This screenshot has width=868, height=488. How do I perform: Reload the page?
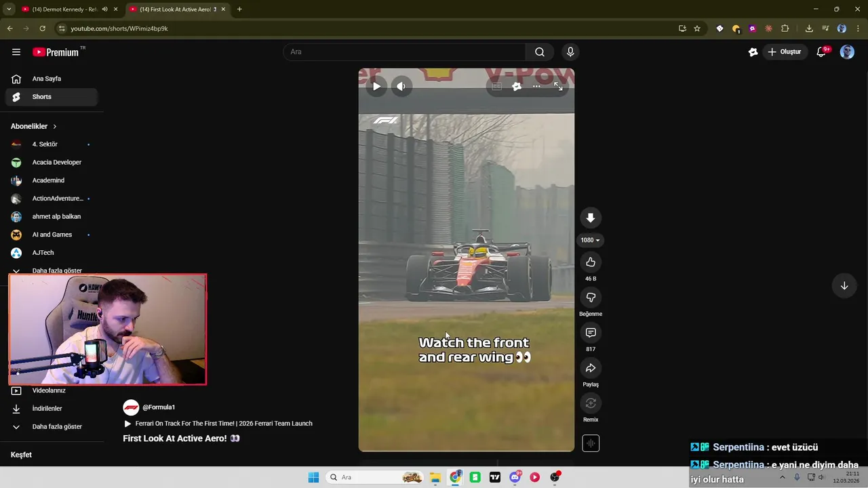point(43,28)
